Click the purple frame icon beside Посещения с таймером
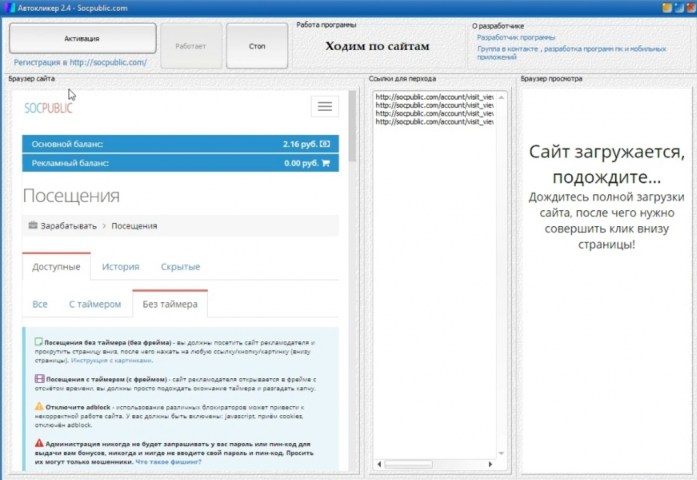Screen dimensions: 697x480 click(40, 379)
